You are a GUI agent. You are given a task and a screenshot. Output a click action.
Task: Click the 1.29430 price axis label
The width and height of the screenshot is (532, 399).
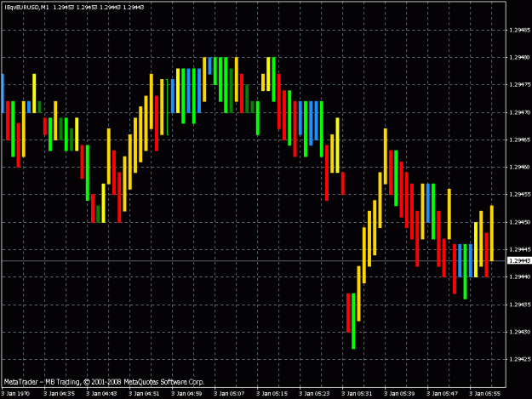pos(520,332)
